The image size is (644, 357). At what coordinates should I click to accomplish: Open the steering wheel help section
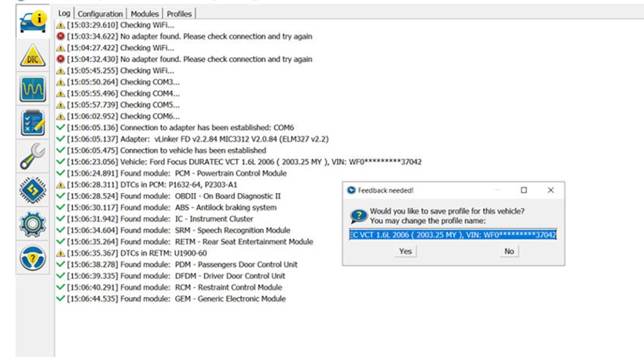pyautogui.click(x=33, y=258)
